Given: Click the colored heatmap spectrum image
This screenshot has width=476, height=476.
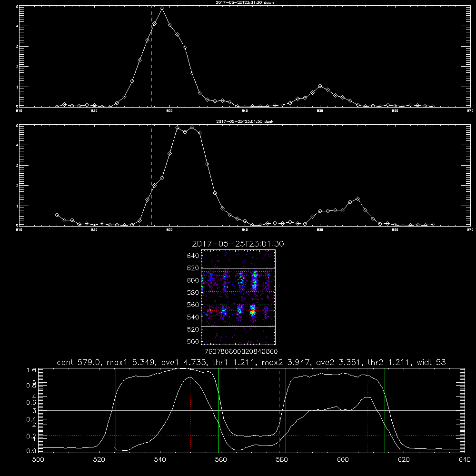Looking at the screenshot, I should pyautogui.click(x=238, y=297).
